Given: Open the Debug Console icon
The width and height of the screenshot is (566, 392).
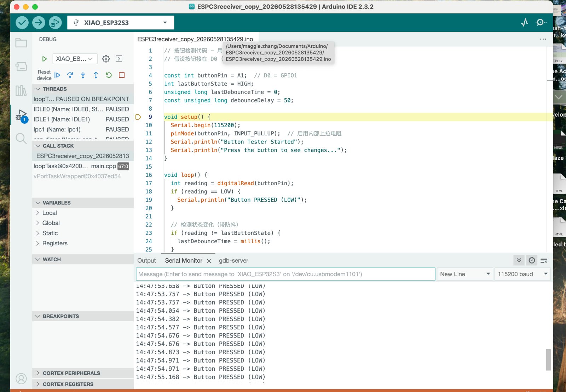Looking at the screenshot, I should coord(119,59).
